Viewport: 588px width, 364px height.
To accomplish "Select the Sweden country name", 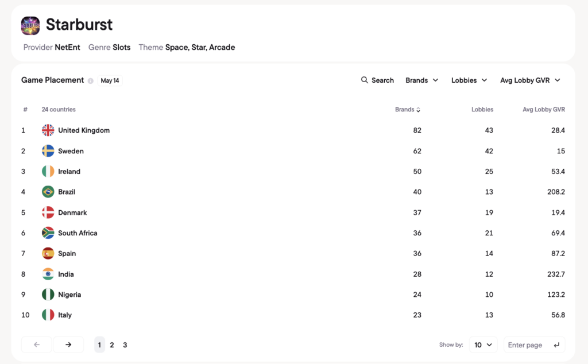I will [71, 150].
